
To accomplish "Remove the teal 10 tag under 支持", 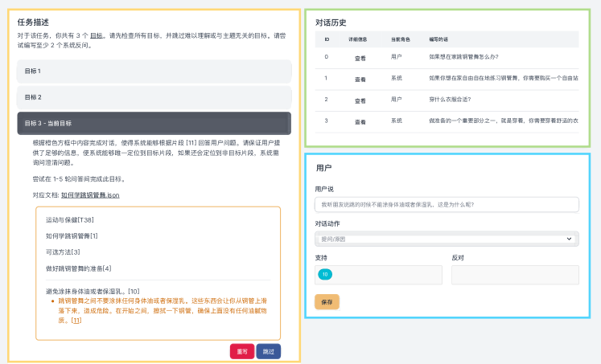I will (325, 275).
